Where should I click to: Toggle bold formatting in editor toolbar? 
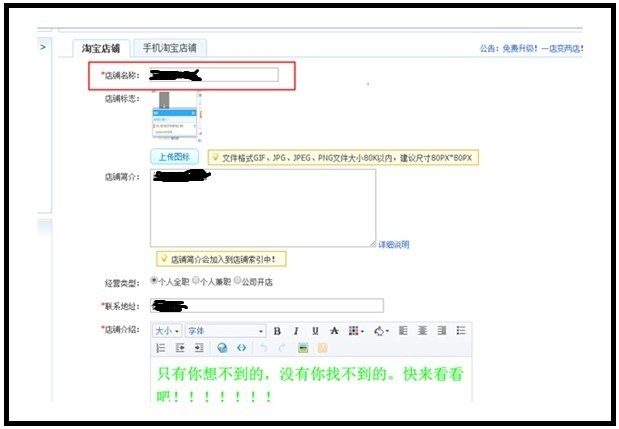click(x=277, y=331)
